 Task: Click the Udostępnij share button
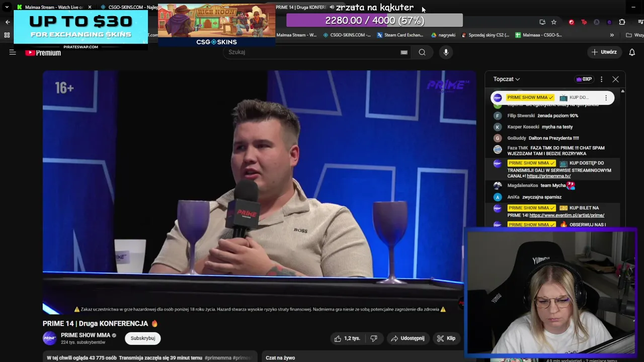pyautogui.click(x=408, y=338)
